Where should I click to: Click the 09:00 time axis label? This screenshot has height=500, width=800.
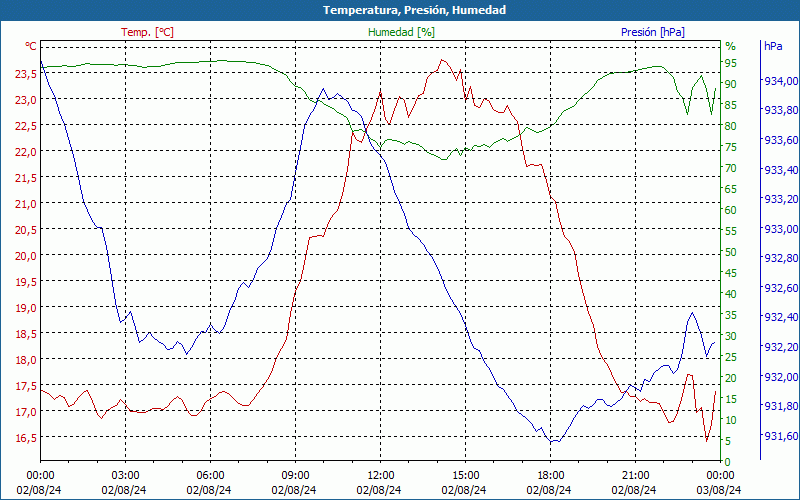coord(295,476)
